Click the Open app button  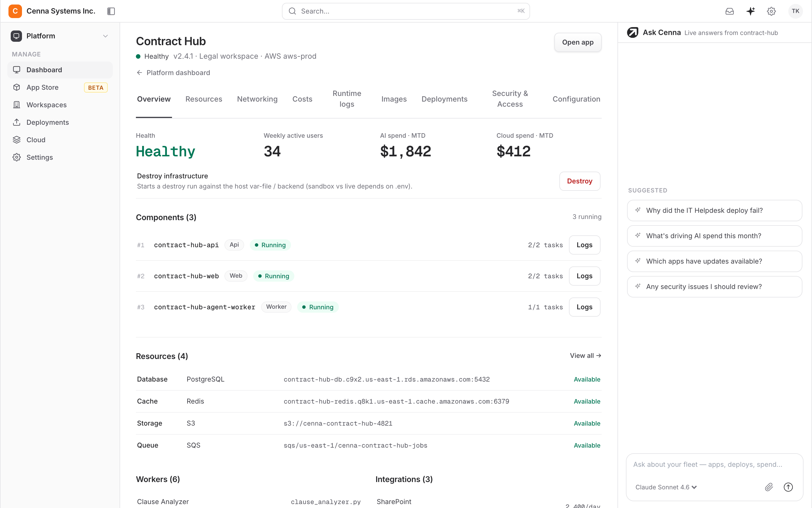577,42
